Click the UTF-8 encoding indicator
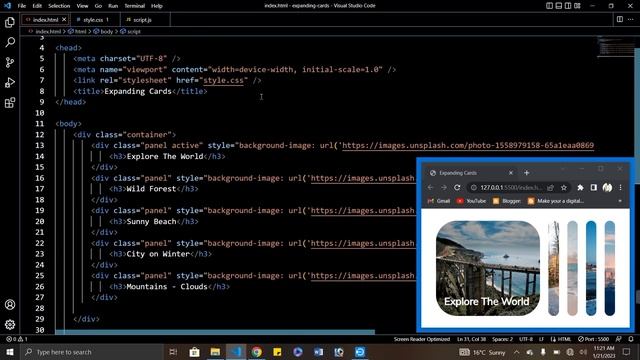The image size is (640, 360). tap(526, 339)
